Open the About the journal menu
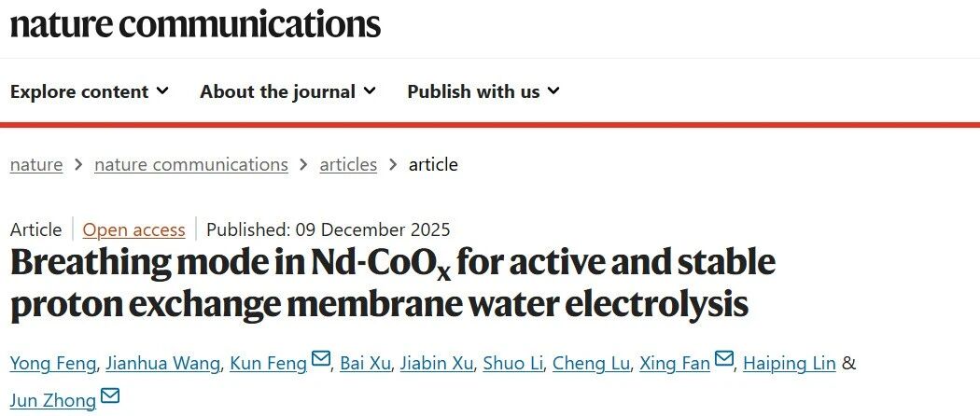The image size is (980, 416). click(x=287, y=91)
